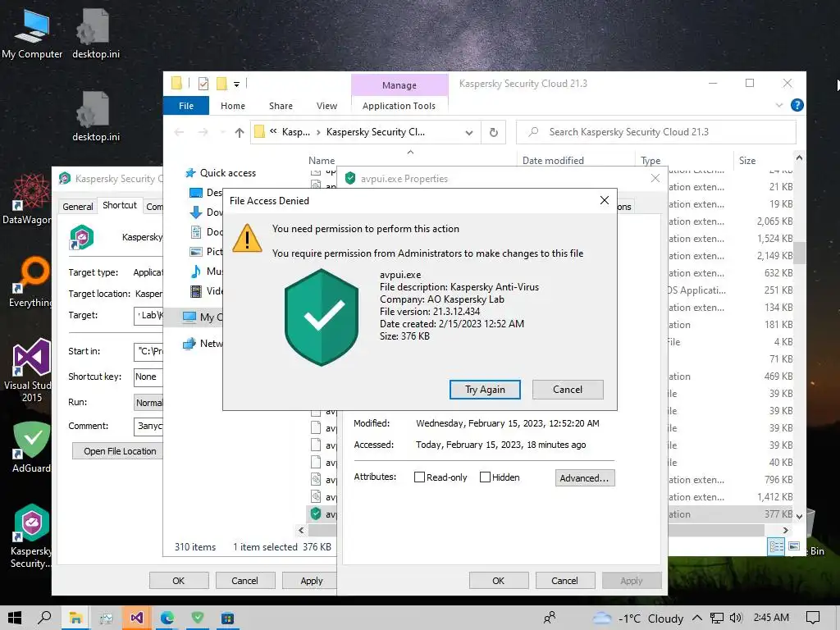Open Visual Studio from taskbar
This screenshot has height=630, width=840.
pos(137,619)
